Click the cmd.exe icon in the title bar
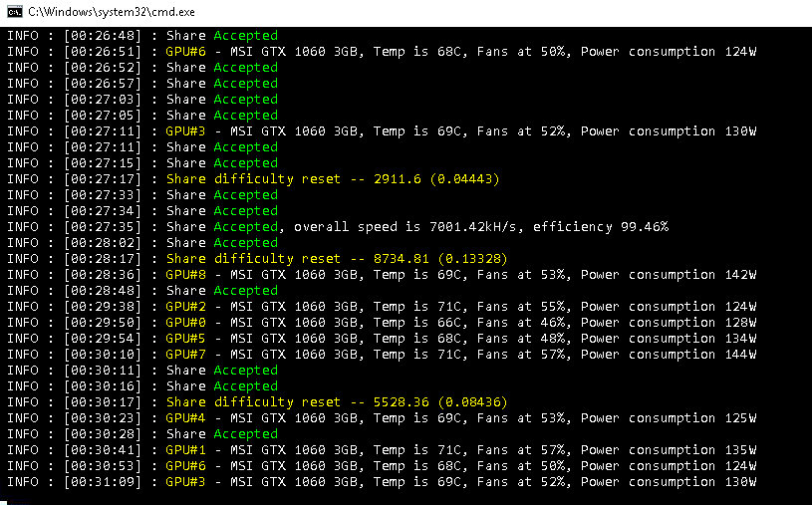Screen dimensions: 812x505 15,11
